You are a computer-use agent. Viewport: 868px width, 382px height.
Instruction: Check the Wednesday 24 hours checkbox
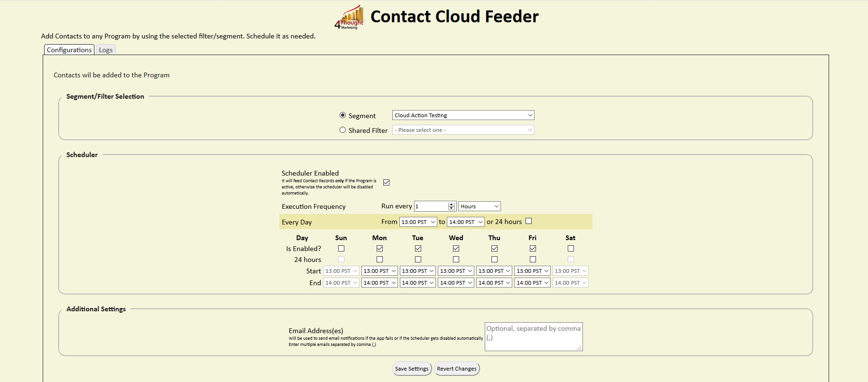[x=456, y=260]
